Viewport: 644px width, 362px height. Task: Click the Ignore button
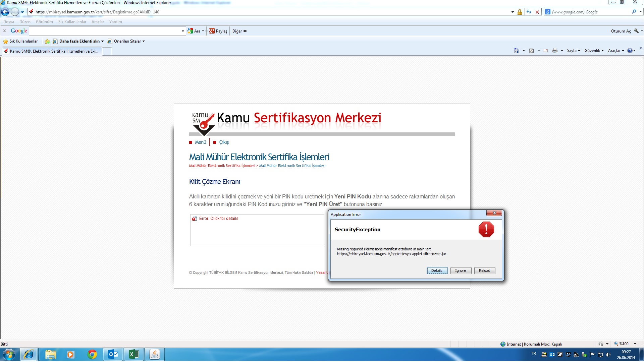(461, 270)
